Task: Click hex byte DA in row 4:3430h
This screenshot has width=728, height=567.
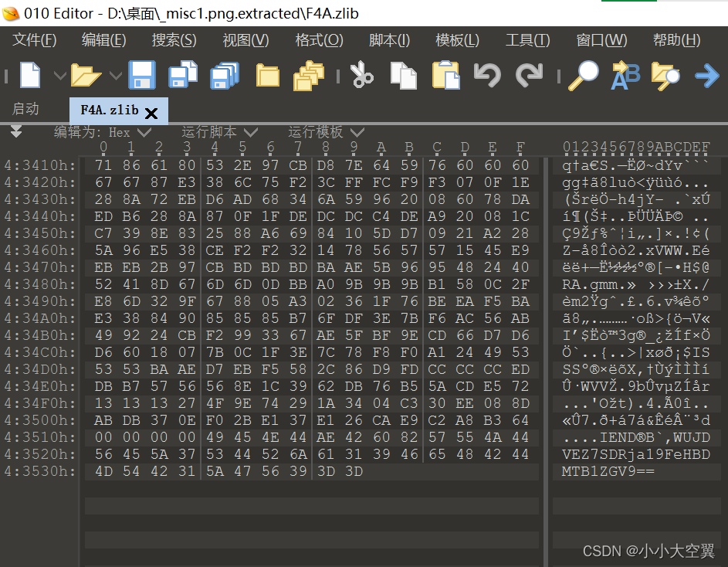Action: coord(520,199)
